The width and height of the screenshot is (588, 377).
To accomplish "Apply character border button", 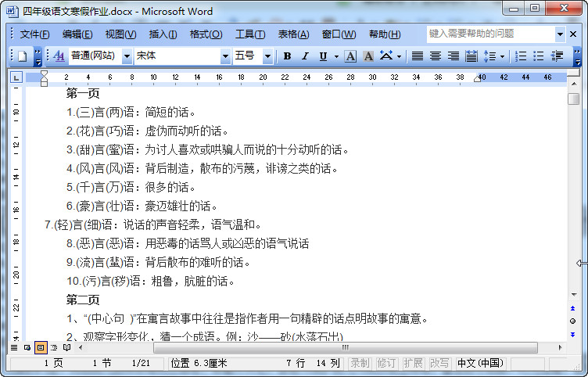I will click(350, 56).
